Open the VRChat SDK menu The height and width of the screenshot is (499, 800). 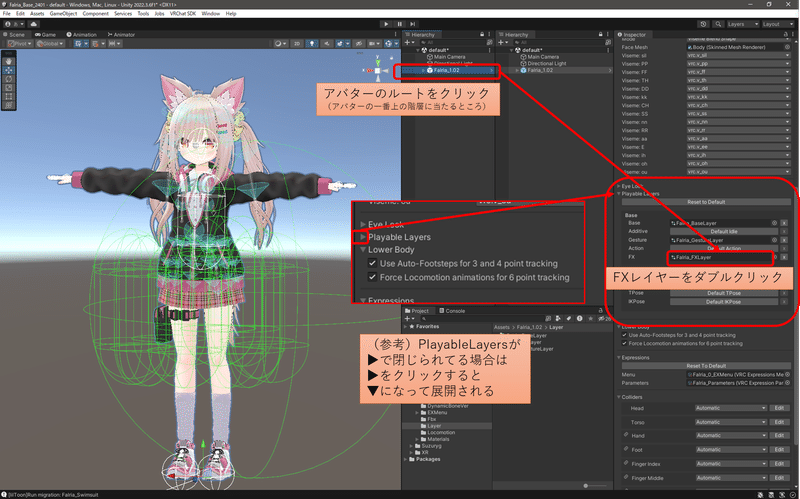(x=183, y=14)
